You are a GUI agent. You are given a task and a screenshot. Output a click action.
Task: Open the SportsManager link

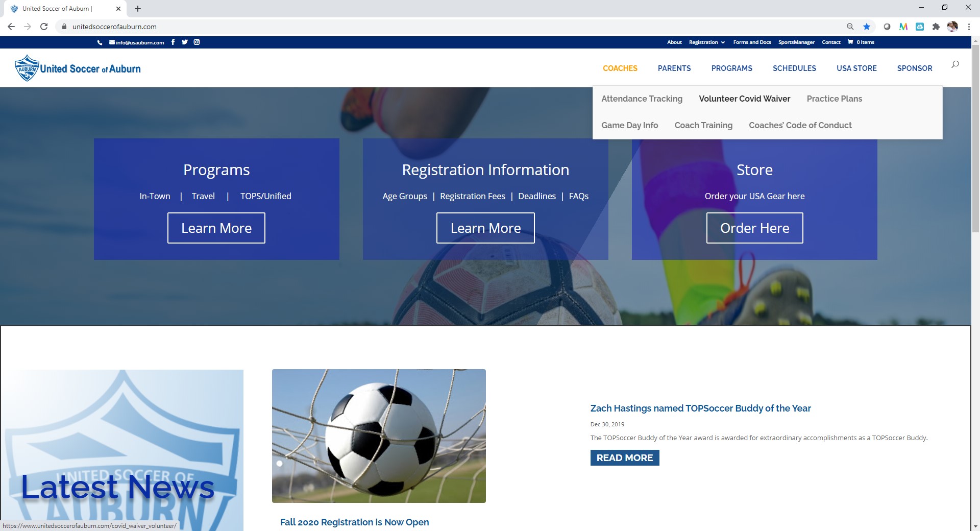point(796,42)
